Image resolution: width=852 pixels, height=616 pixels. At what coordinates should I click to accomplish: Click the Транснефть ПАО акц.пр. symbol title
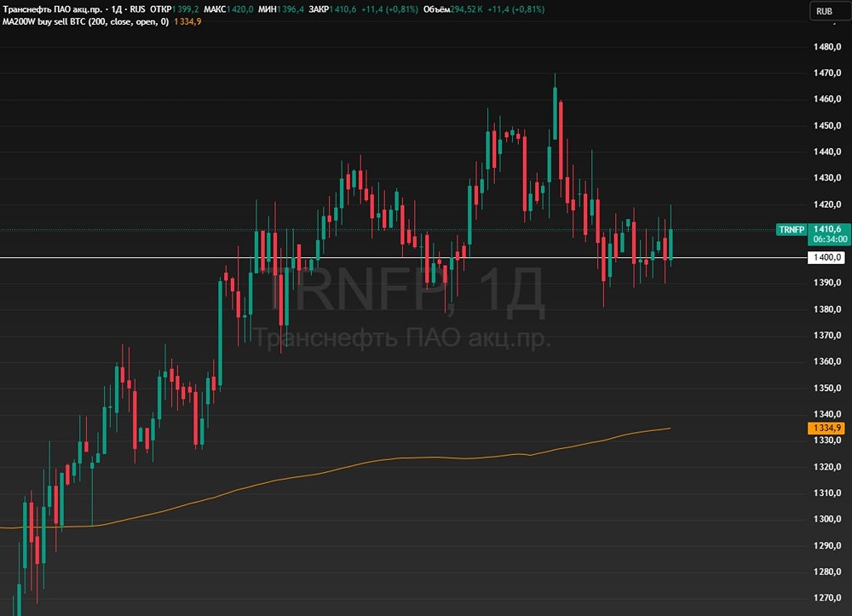click(x=52, y=9)
